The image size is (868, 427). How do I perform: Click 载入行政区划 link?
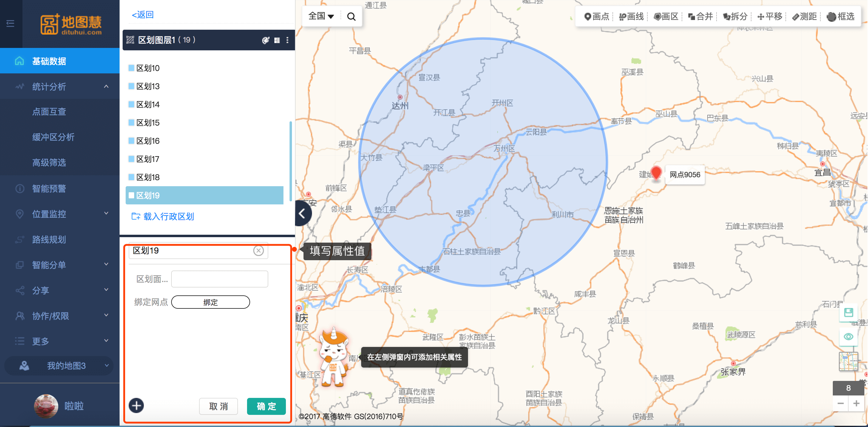click(x=163, y=216)
